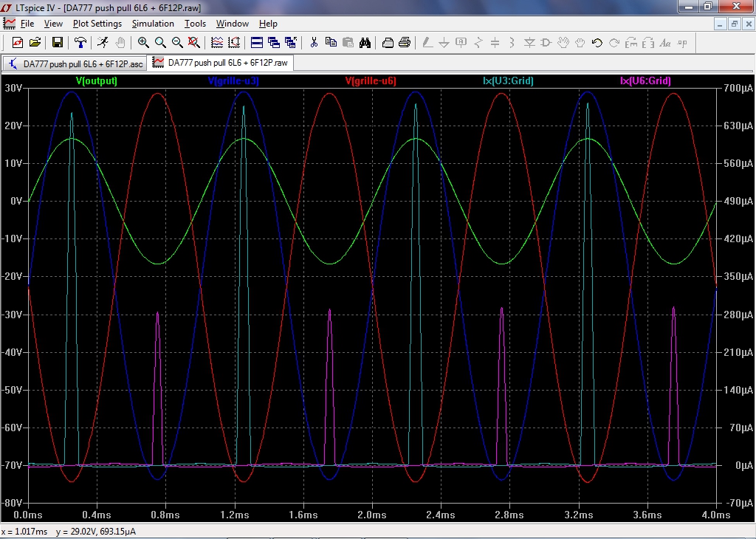Image resolution: width=756 pixels, height=539 pixels.
Task: Click the Ix(U6:Grid) trace label
Action: (x=645, y=81)
